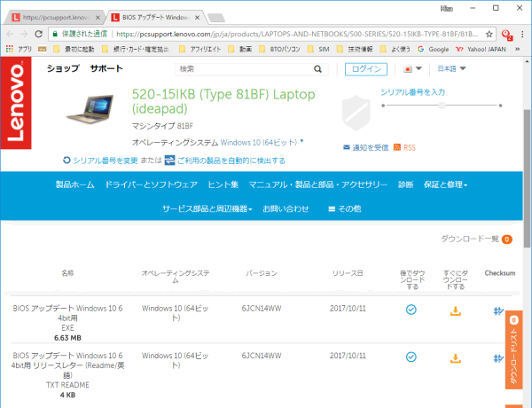Open the 製品ホーム tab
532x408 pixels.
pos(75,184)
